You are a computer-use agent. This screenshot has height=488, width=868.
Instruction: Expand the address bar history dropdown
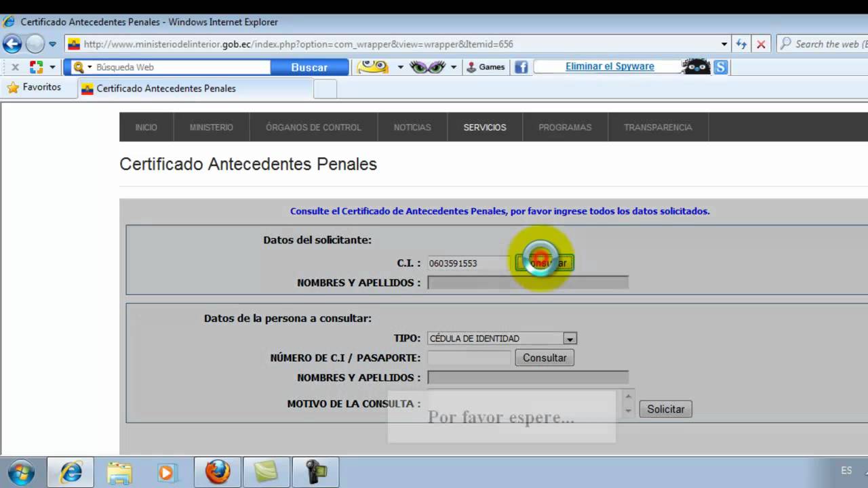724,44
